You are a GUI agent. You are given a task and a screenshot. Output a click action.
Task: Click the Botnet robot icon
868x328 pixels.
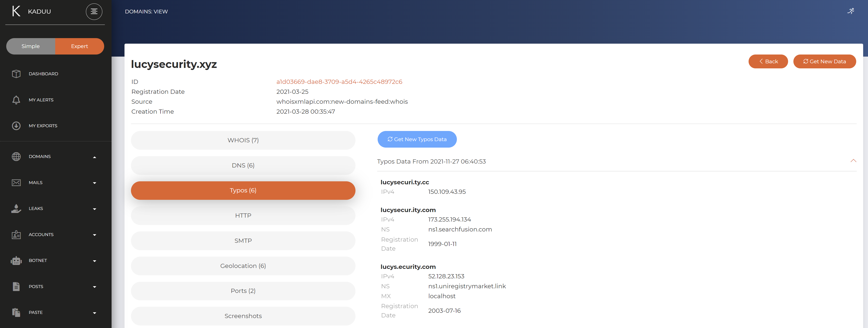(16, 261)
